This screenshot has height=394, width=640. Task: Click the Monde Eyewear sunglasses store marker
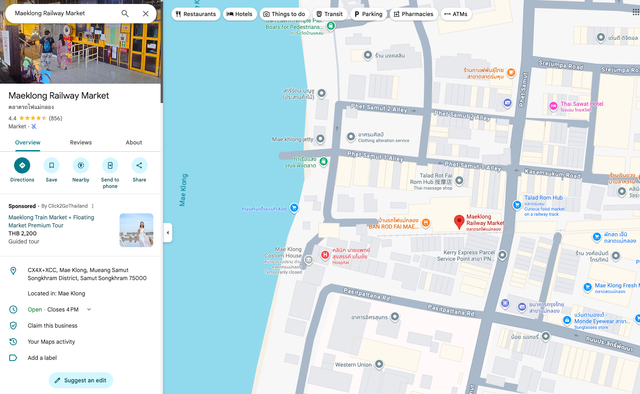567,321
